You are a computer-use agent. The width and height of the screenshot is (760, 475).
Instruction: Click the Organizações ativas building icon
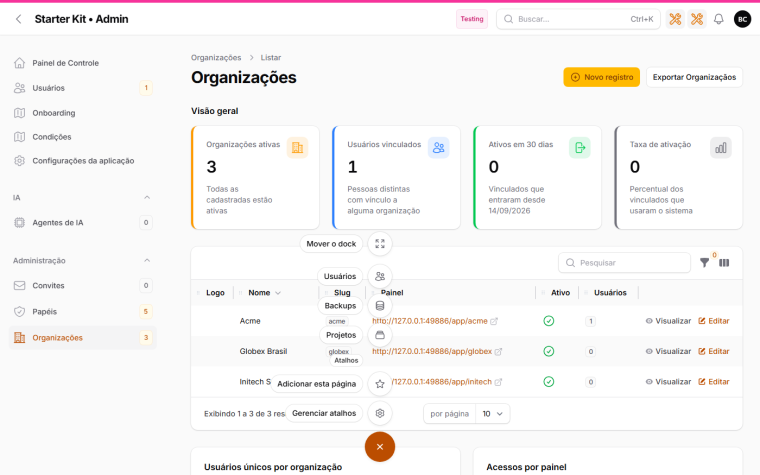(298, 148)
